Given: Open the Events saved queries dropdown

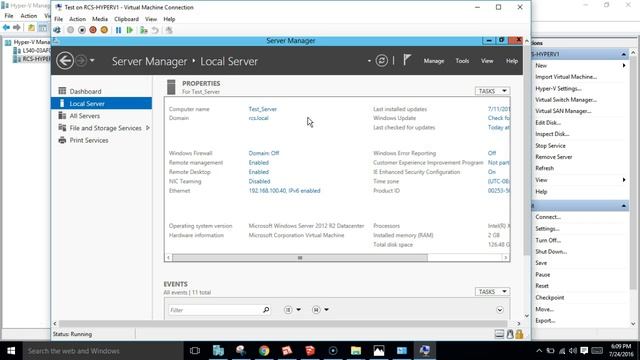Looking at the screenshot, I should (320, 310).
